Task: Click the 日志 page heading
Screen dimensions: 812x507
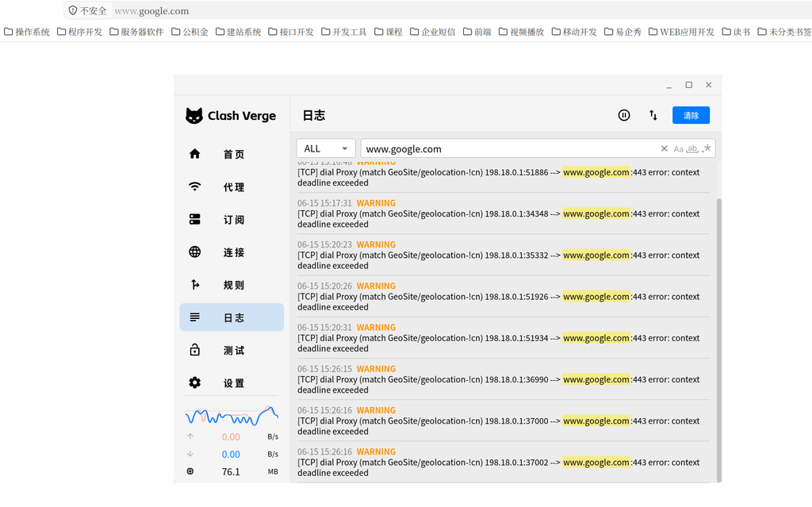Action: coord(314,116)
